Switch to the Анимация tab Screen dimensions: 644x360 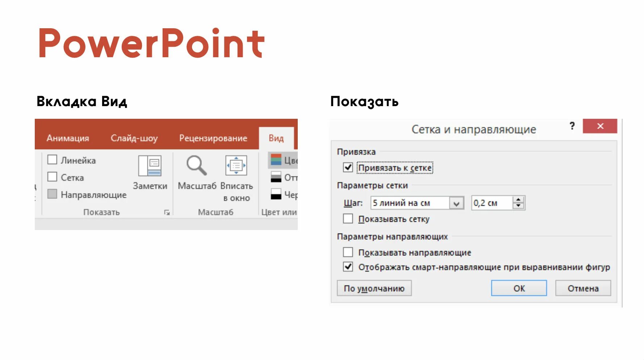68,138
